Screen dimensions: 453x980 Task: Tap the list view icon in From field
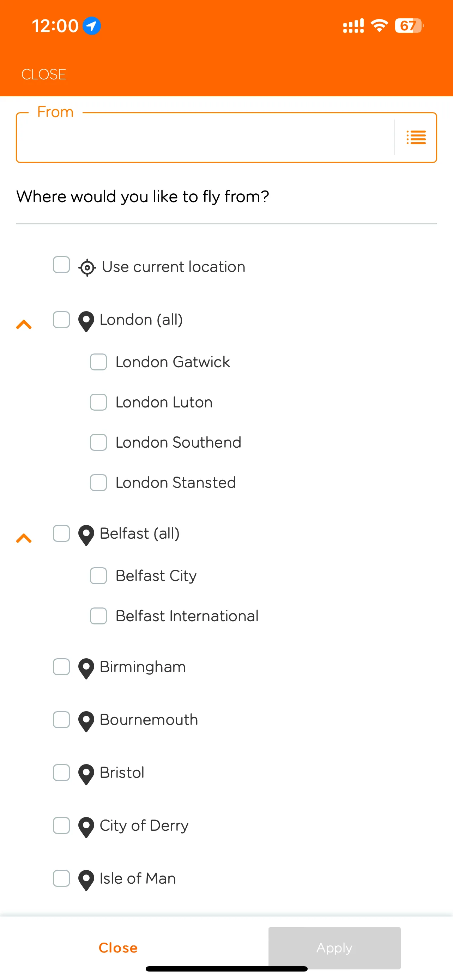[x=416, y=137]
